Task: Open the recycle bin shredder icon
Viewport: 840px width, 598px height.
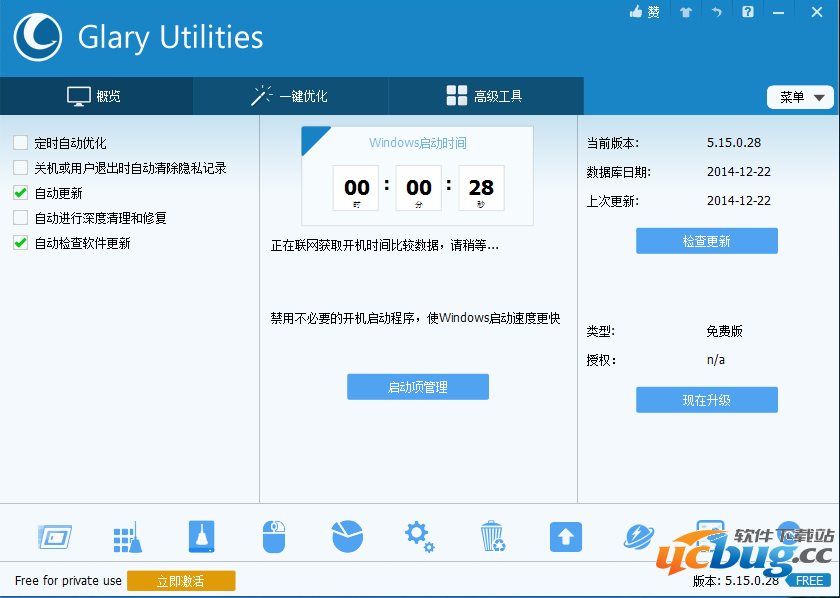Action: coord(493,537)
